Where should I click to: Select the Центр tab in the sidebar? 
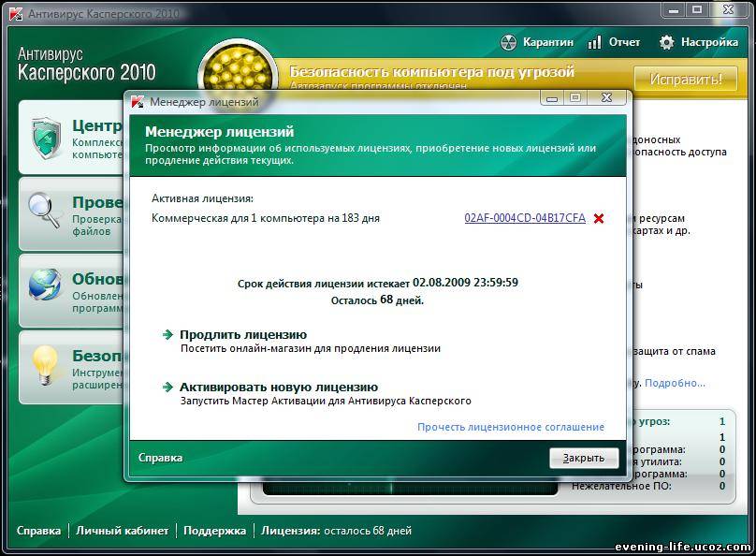[71, 137]
